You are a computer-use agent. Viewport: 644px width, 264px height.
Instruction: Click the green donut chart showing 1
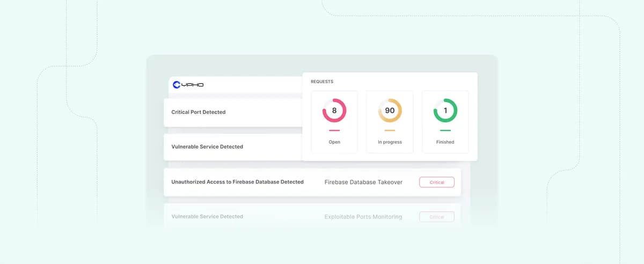[445, 111]
